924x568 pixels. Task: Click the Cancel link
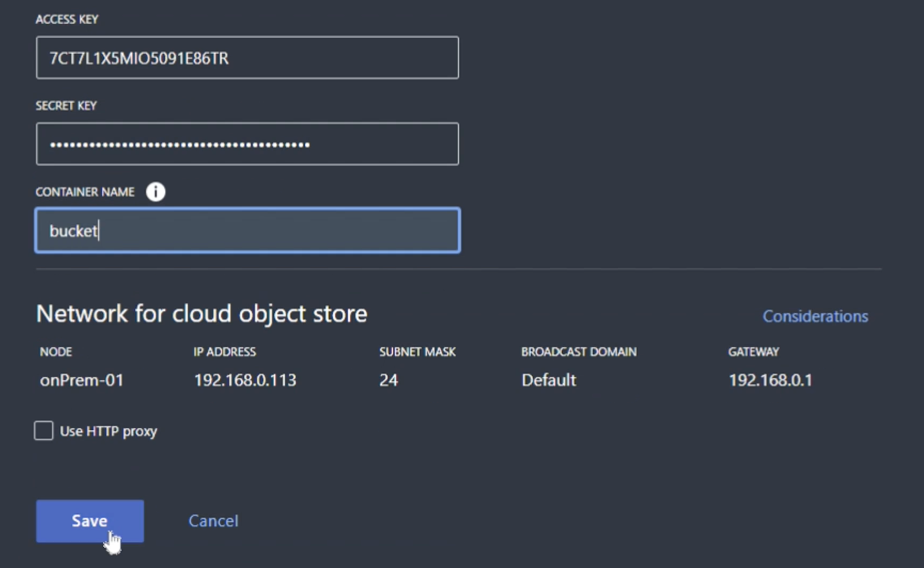point(213,521)
